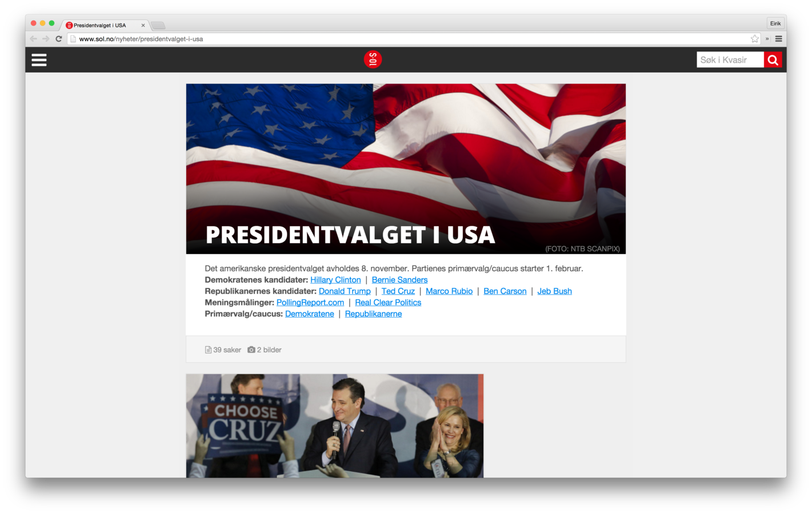
Task: Click the browser forward arrow
Action: pos(46,39)
